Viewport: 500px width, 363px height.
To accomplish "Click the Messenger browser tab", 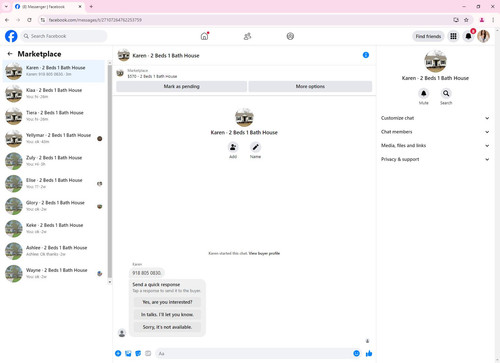I will (x=48, y=6).
